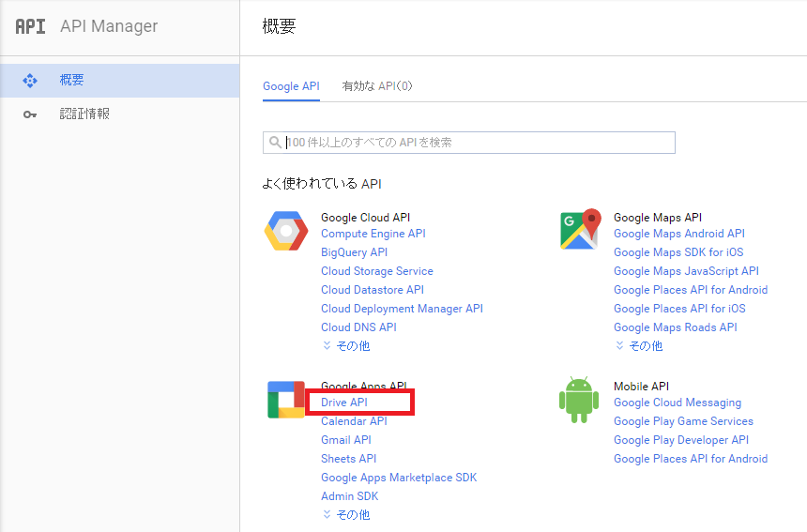Click the Google Maps pin logo

coord(581,229)
